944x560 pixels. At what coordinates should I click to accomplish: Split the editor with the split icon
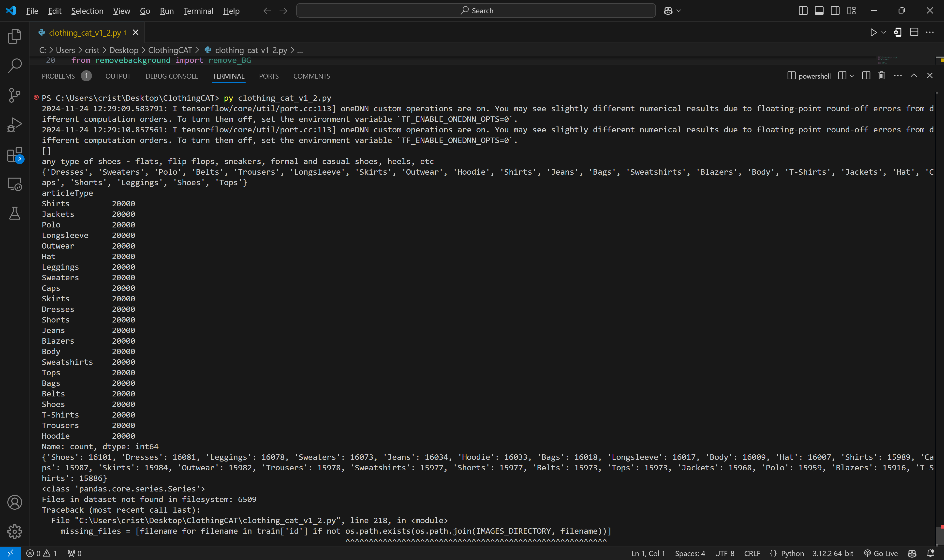pyautogui.click(x=914, y=32)
